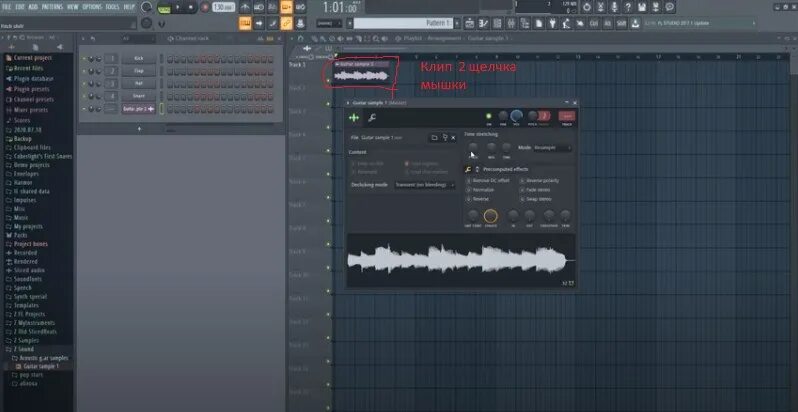Click the waveform preview in sample window
The height and width of the screenshot is (412, 798).
coord(462,260)
